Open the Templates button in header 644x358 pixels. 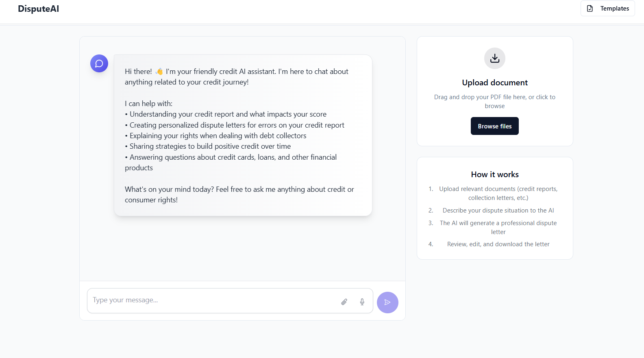[x=607, y=9]
